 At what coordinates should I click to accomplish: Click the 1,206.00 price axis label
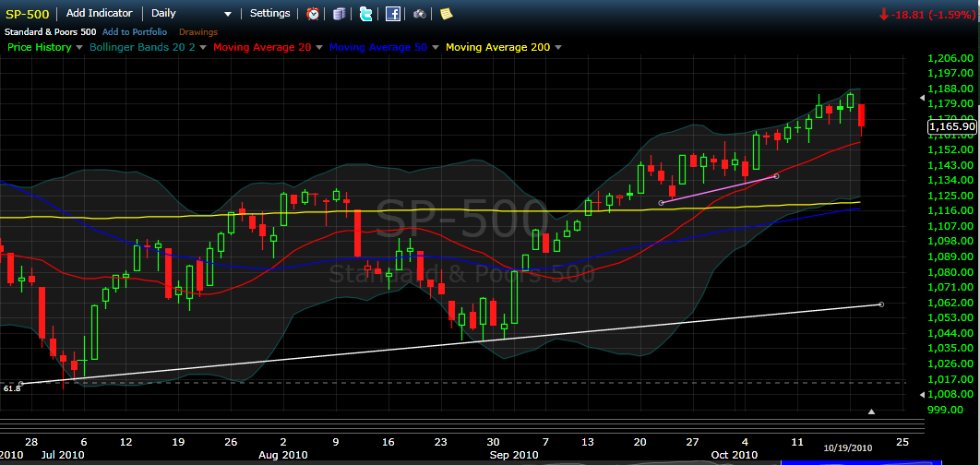pyautogui.click(x=950, y=59)
